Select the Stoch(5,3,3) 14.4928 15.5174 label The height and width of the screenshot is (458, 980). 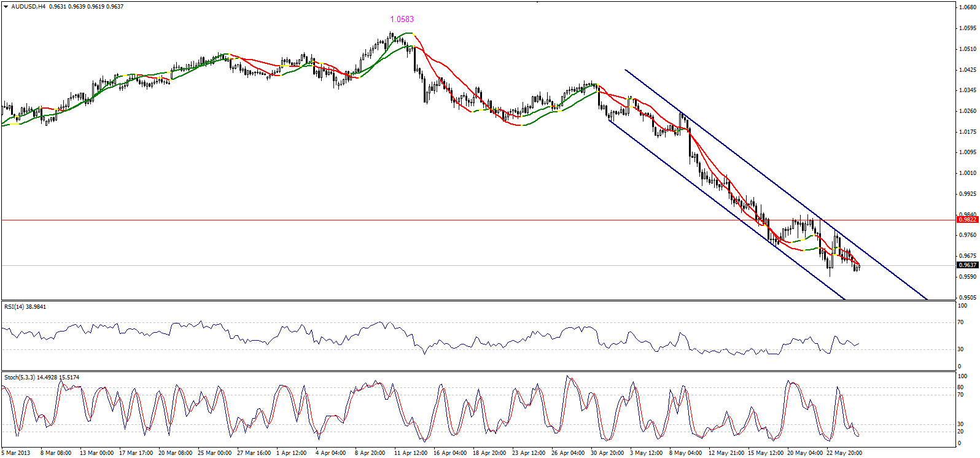click(42, 377)
